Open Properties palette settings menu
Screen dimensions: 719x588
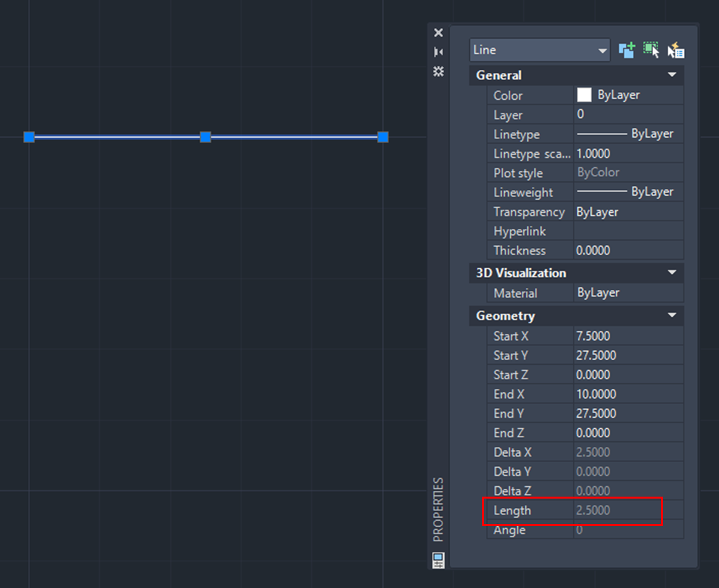tap(438, 72)
